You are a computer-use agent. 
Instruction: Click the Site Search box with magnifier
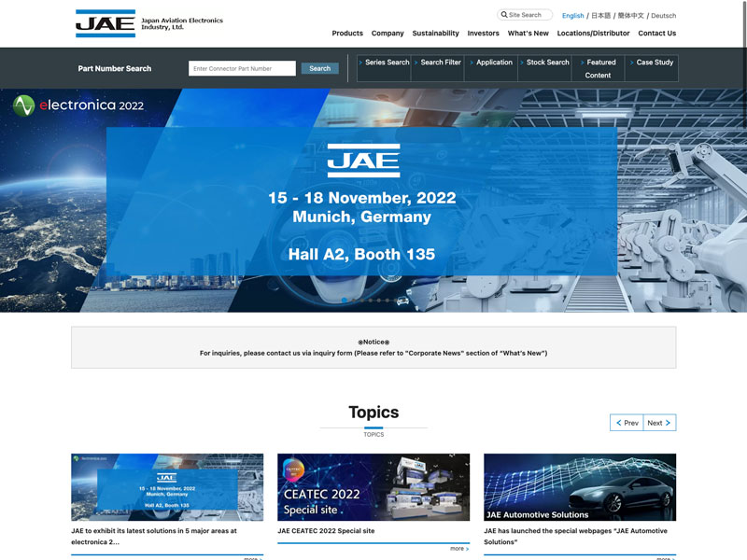coord(525,15)
